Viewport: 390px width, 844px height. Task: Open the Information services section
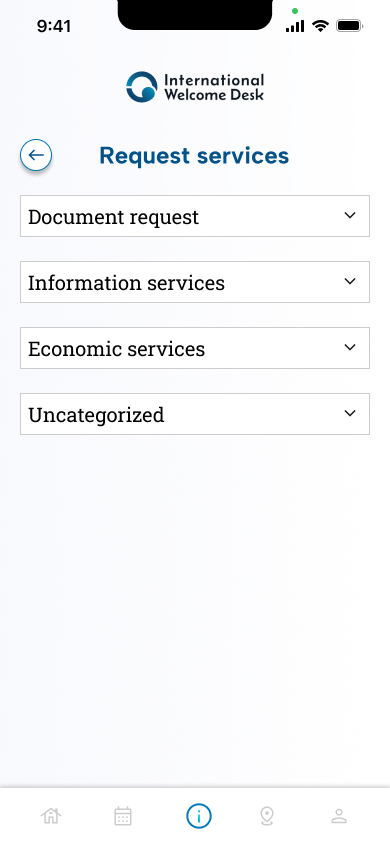coord(195,282)
